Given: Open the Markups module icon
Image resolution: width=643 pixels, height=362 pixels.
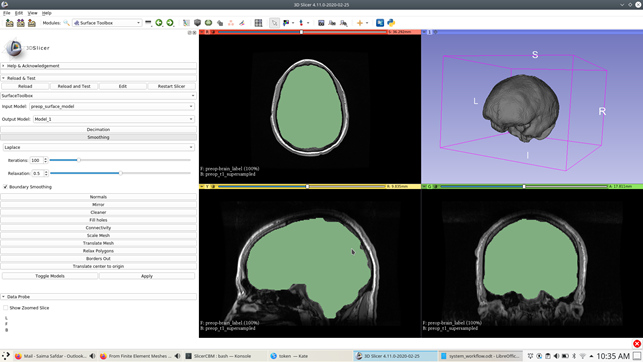Looking at the screenshot, I should pos(231,23).
